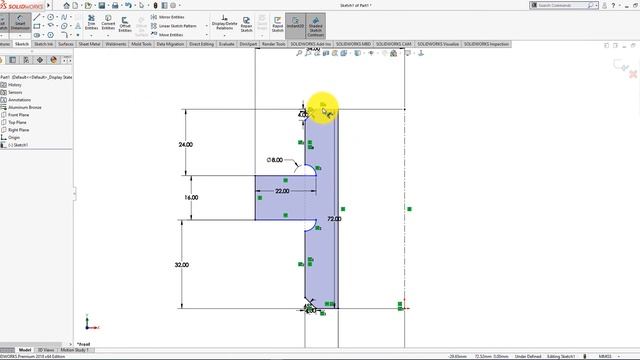This screenshot has height=360, width=640.
Task: Expand the SOLIDWORKS main menu arrow
Action: pos(49,5)
